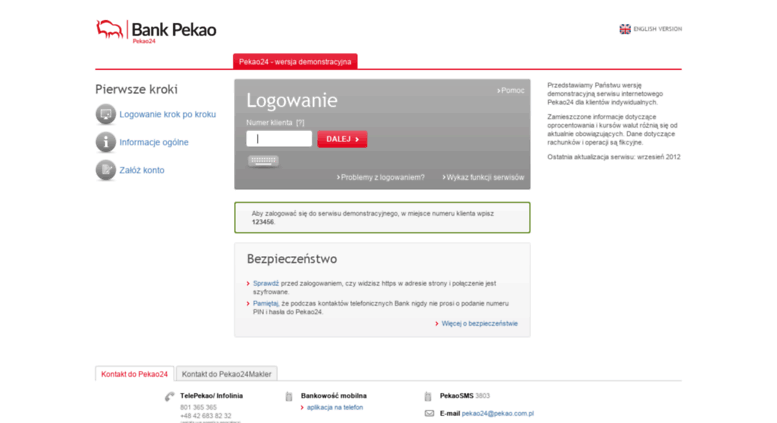Viewport: 777px width, 423px height.
Task: Open aplikacja na telefon link
Action: point(334,407)
